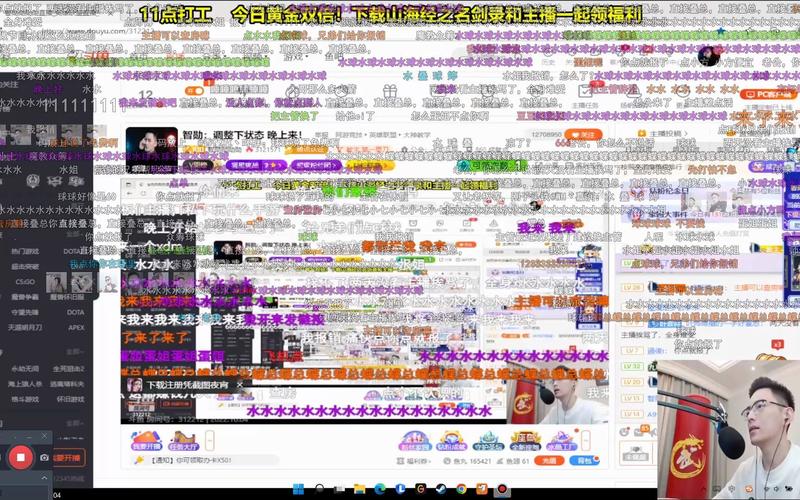800x500 pixels.
Task: Take a snapshot with the recorder camera icon
Action: tap(44, 458)
